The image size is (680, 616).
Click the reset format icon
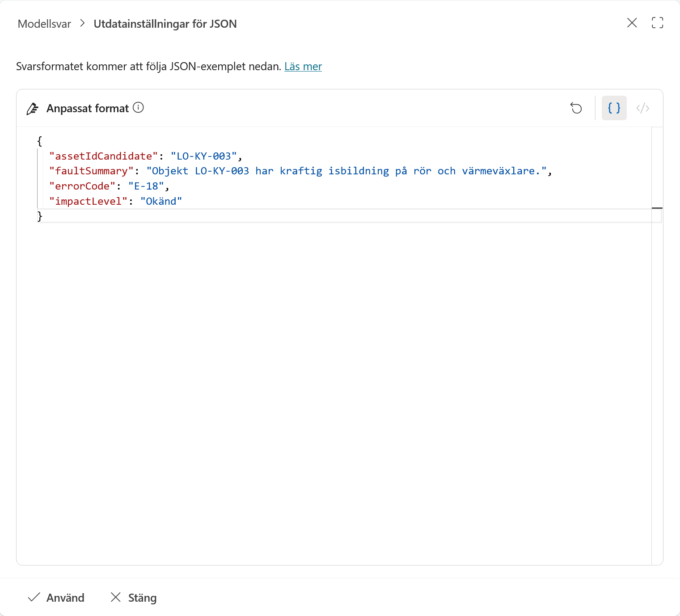click(576, 108)
